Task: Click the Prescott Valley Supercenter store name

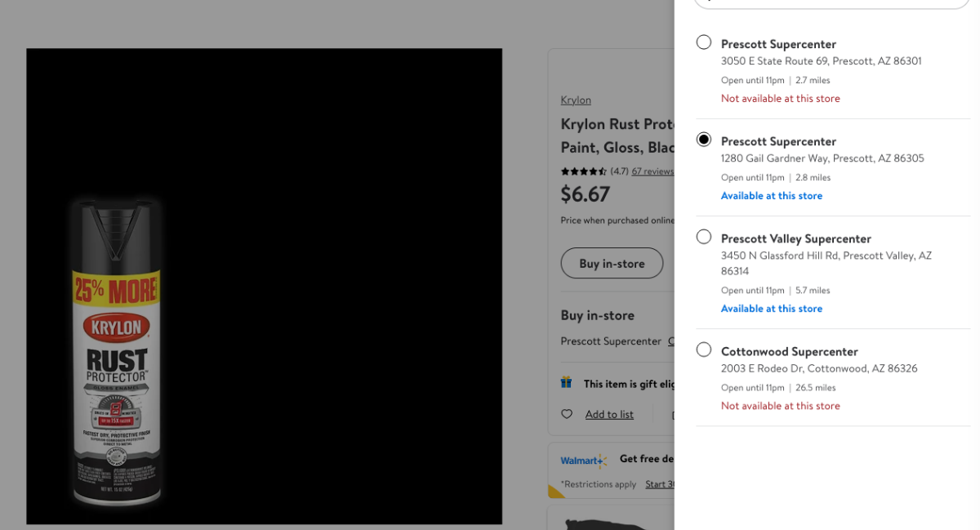Action: coord(795,238)
